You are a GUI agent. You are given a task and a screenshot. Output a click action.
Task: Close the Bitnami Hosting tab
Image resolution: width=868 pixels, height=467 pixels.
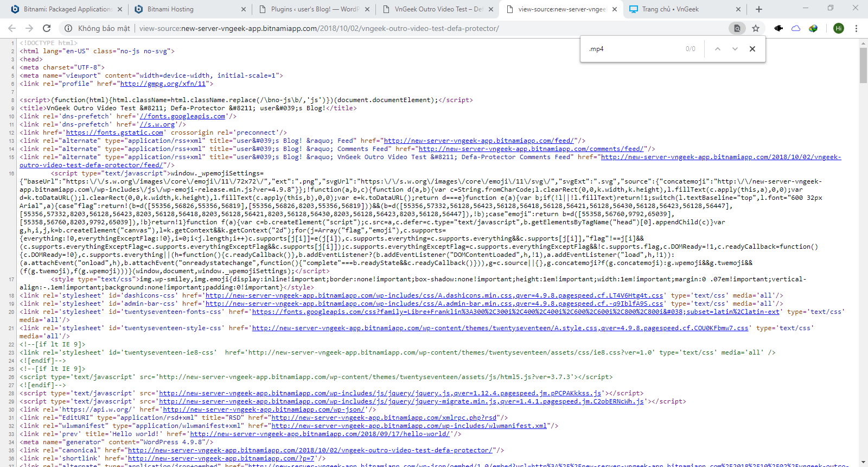[244, 9]
